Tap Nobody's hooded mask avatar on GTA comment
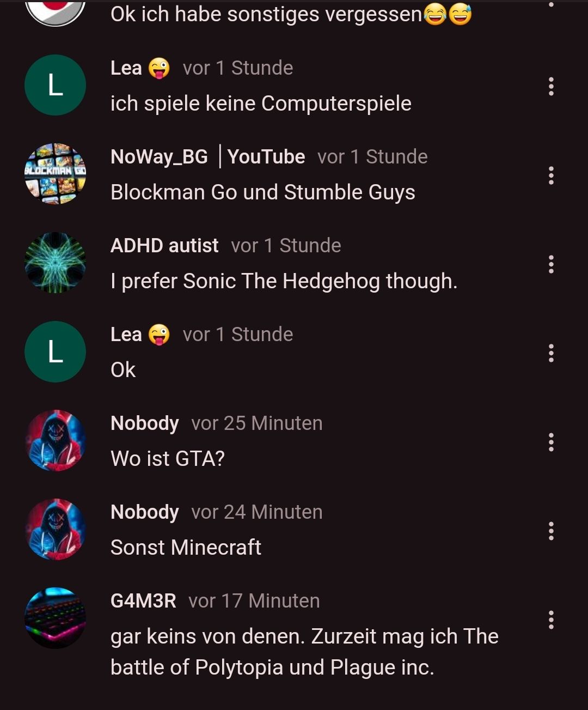This screenshot has width=588, height=710. click(55, 440)
